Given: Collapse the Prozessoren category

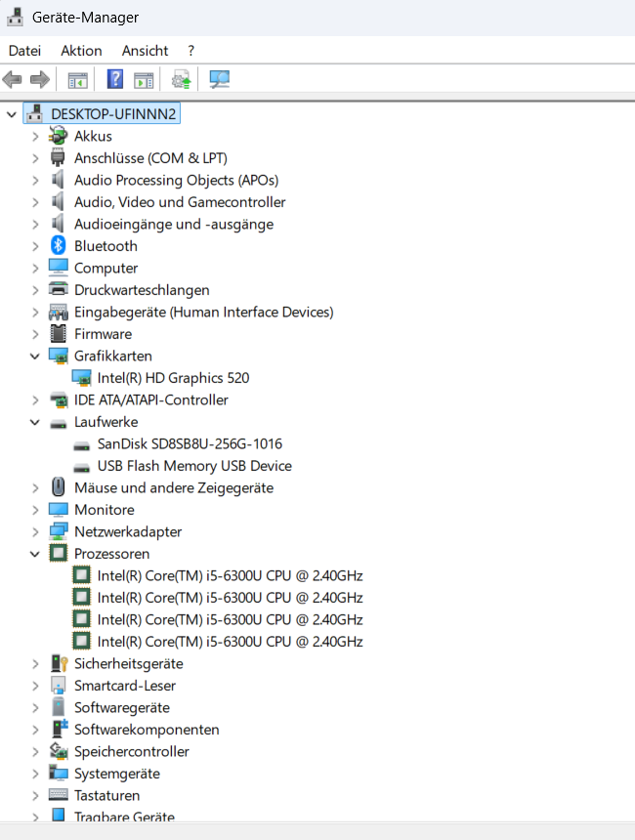Looking at the screenshot, I should pyautogui.click(x=35, y=554).
